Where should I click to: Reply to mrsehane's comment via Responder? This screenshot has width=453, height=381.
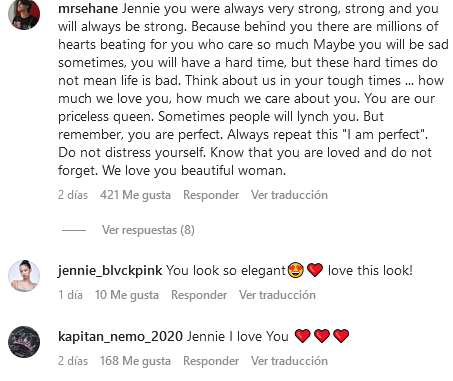(x=211, y=195)
